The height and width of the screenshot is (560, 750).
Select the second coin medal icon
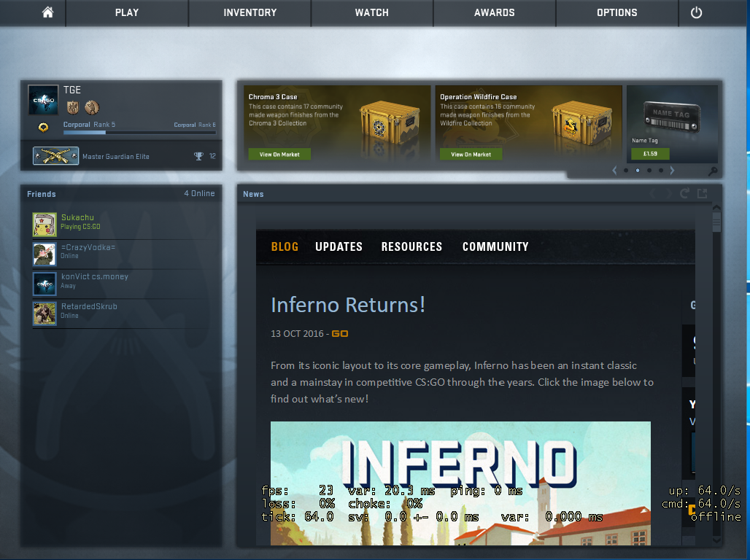pyautogui.click(x=92, y=108)
